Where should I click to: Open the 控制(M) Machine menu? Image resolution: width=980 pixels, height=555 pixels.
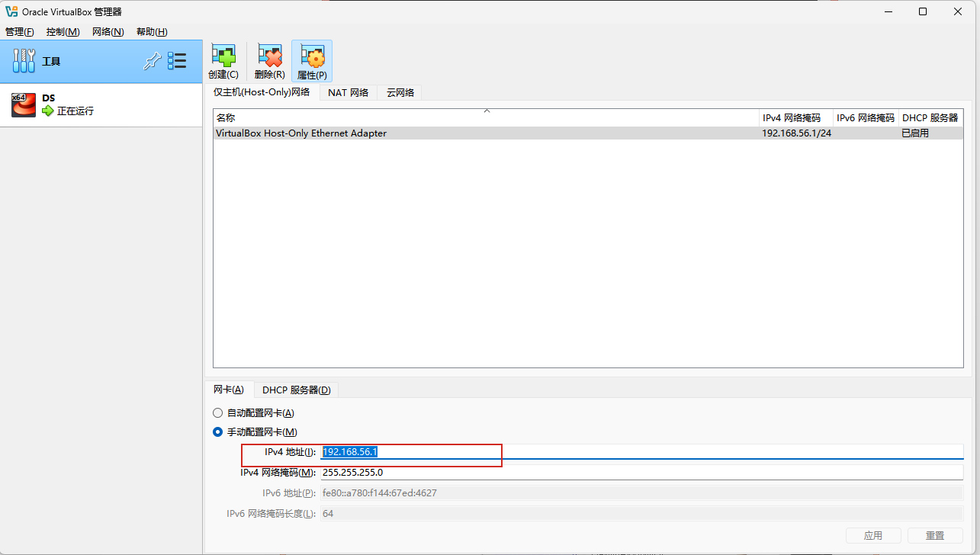coord(63,31)
